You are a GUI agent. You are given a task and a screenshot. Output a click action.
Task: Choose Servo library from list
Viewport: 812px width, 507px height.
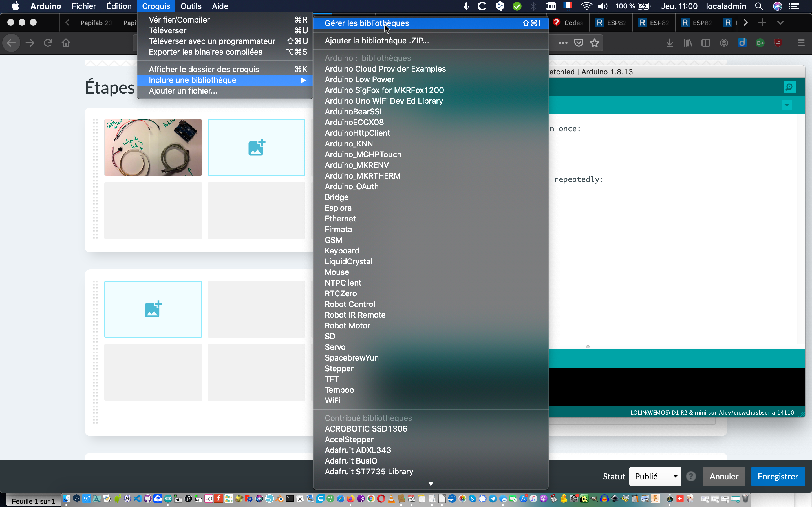(x=335, y=347)
